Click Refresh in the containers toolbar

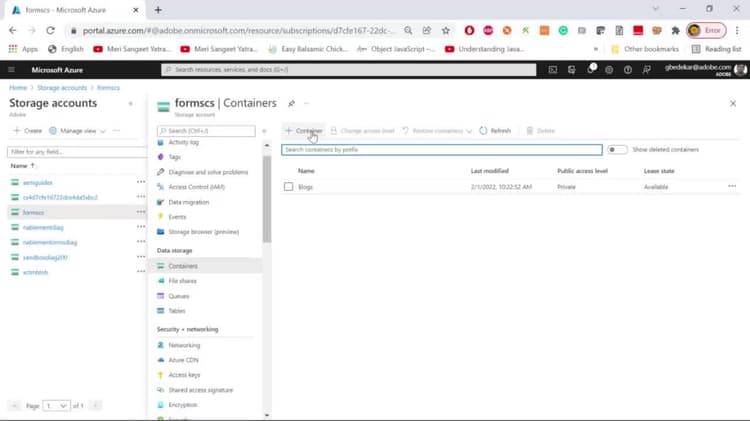click(495, 131)
